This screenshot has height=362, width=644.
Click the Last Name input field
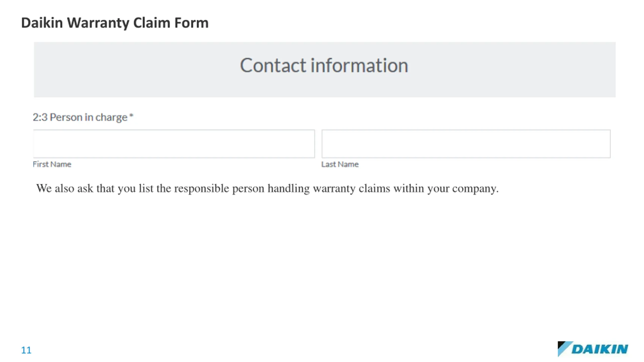coord(466,144)
